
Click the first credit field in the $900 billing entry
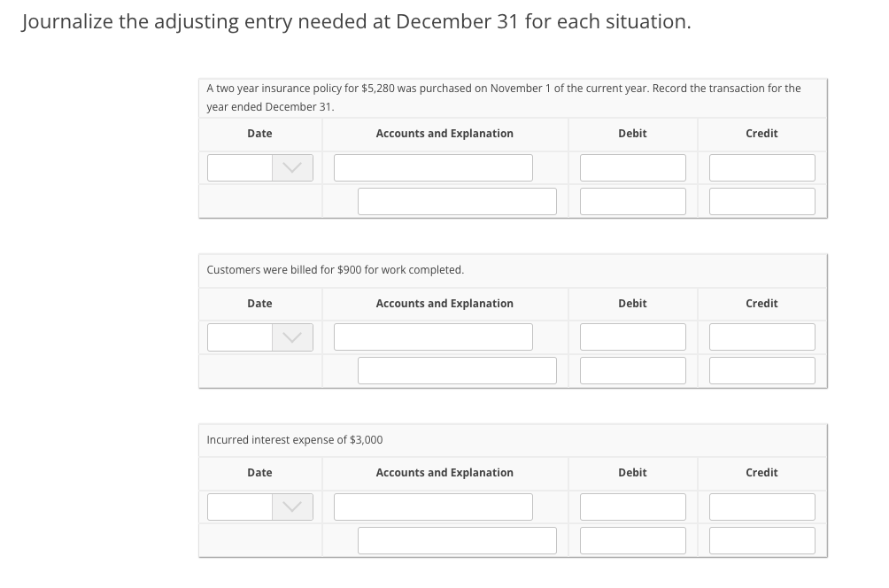[x=761, y=337]
